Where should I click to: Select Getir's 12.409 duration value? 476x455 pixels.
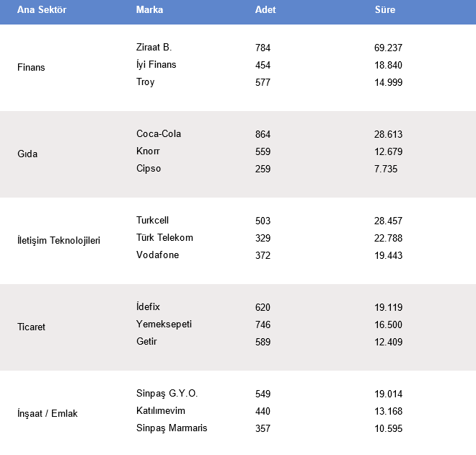(388, 342)
